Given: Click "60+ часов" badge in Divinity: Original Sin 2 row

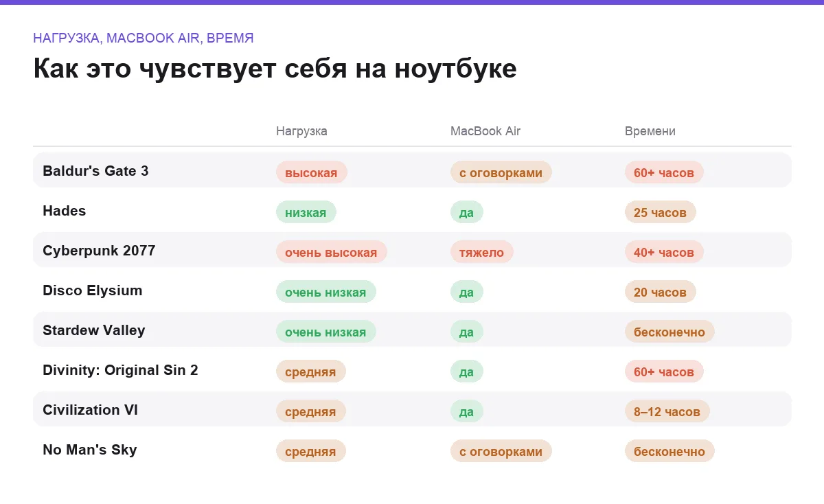Looking at the screenshot, I should 664,371.
